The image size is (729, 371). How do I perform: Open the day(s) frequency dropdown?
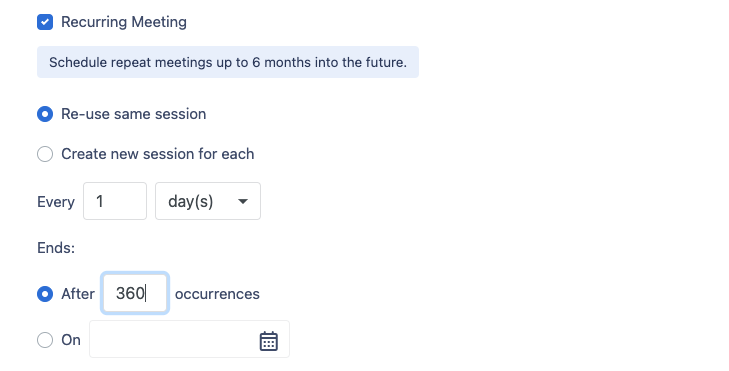[208, 201]
